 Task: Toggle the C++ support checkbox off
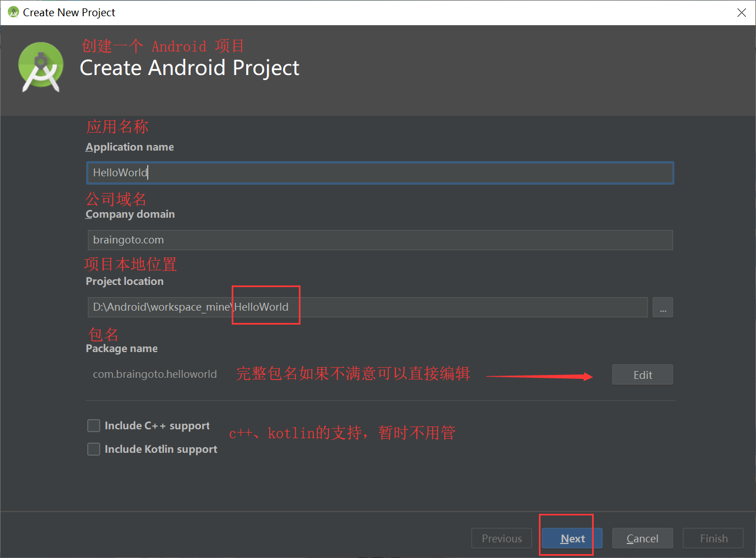[93, 425]
